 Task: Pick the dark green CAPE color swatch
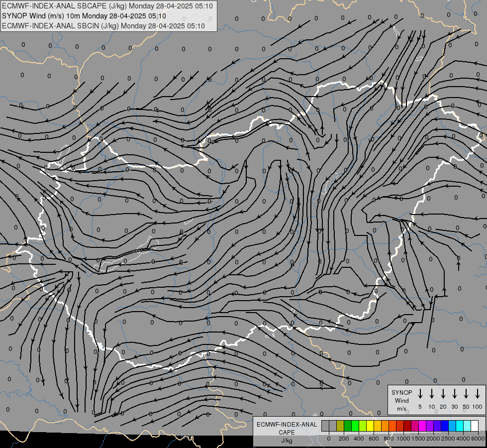[348, 426]
